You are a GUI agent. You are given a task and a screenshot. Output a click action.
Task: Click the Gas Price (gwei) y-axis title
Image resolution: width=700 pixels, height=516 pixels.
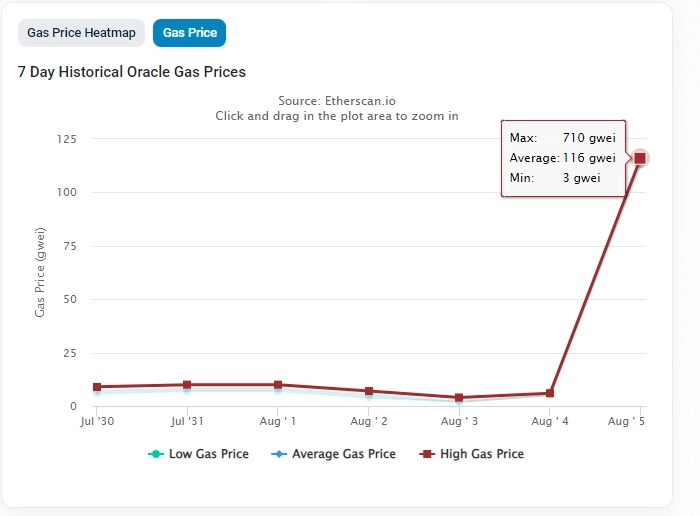pos(40,272)
